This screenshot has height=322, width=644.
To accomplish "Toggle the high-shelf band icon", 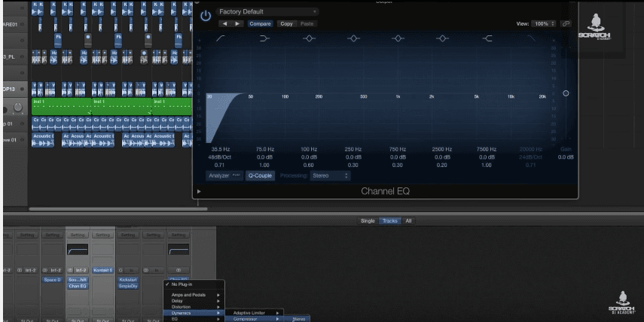I will point(487,38).
